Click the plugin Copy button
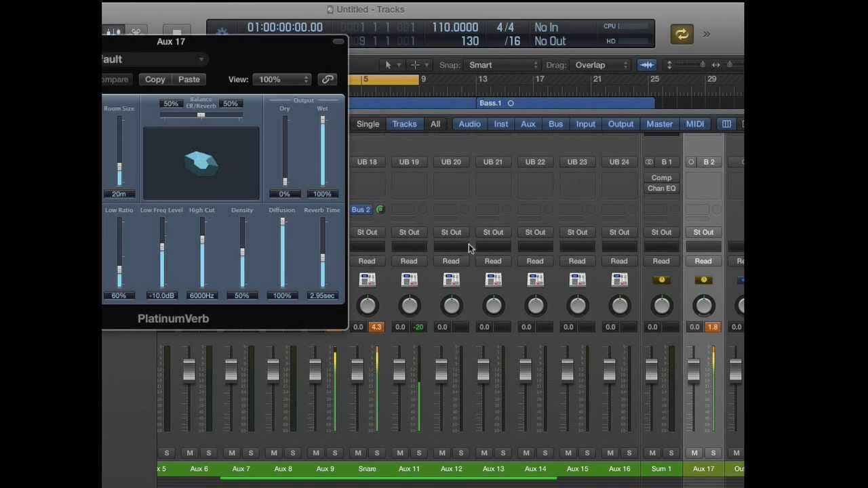Viewport: 868px width, 488px height. (155, 79)
